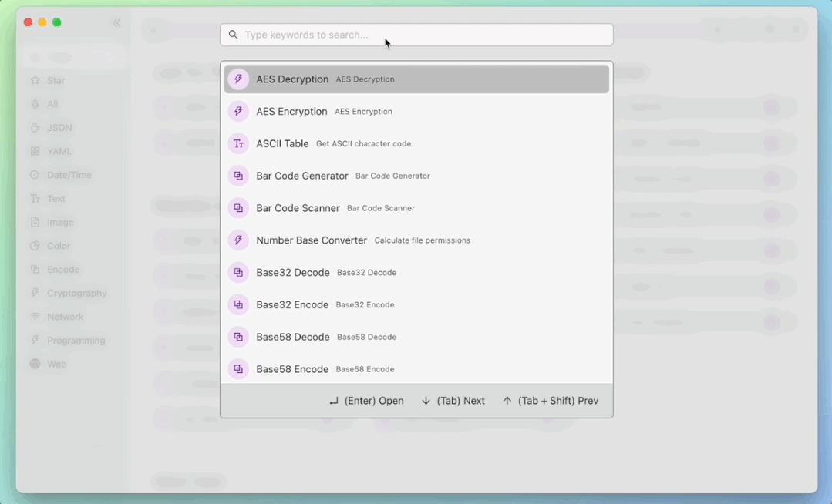Click the Base32 Decode icon
The height and width of the screenshot is (504, 832).
click(x=238, y=273)
